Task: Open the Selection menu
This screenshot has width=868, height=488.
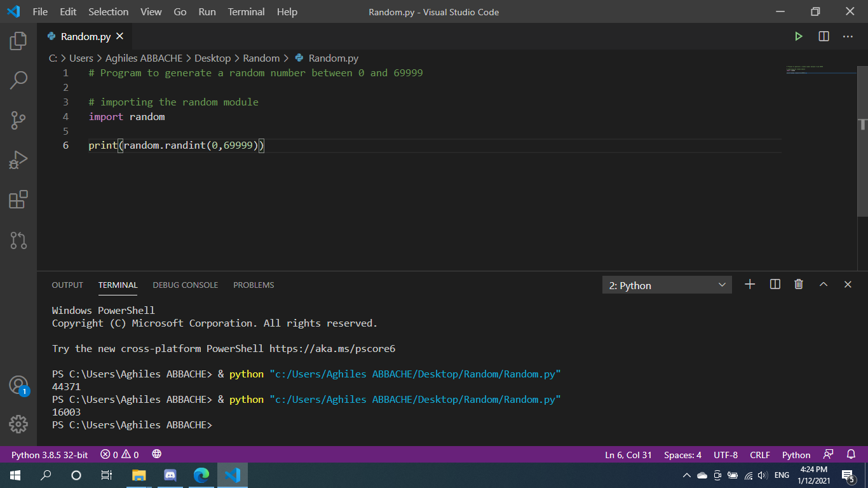Action: point(109,12)
